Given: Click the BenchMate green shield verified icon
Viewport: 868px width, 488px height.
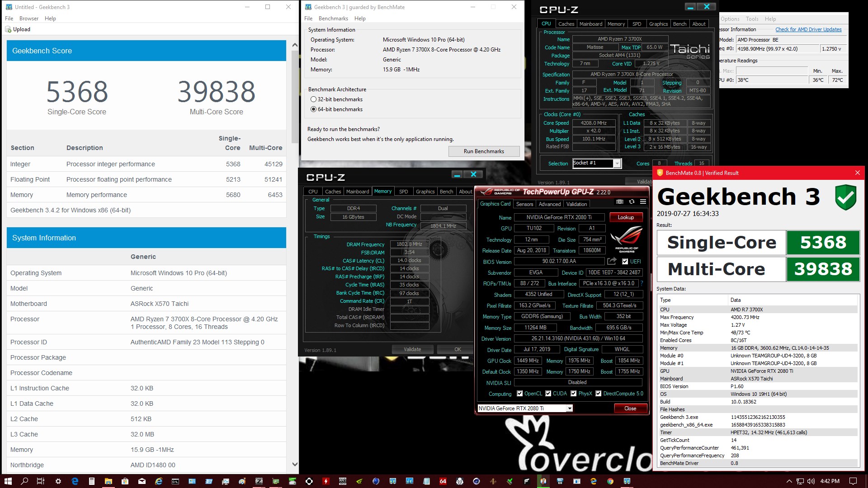Looking at the screenshot, I should pyautogui.click(x=846, y=197).
